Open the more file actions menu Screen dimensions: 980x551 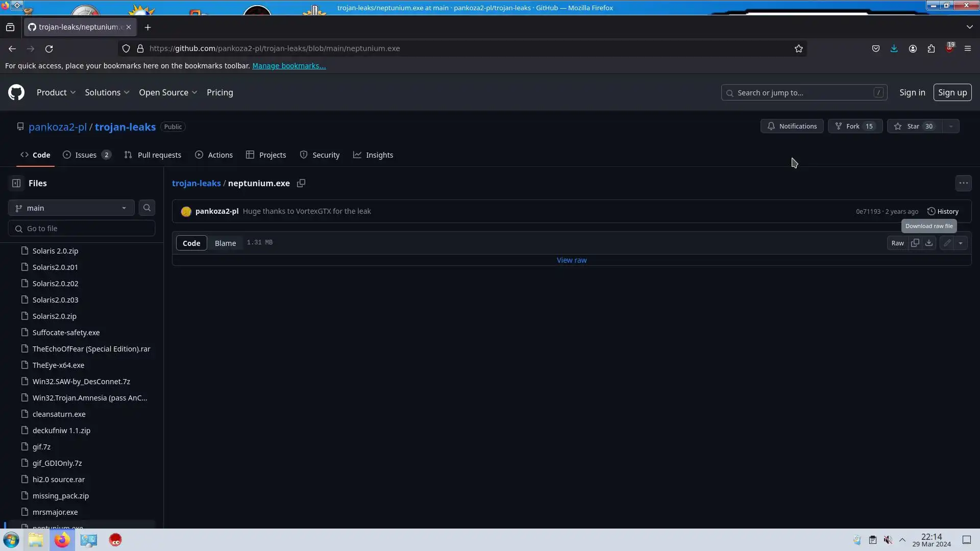point(963,183)
